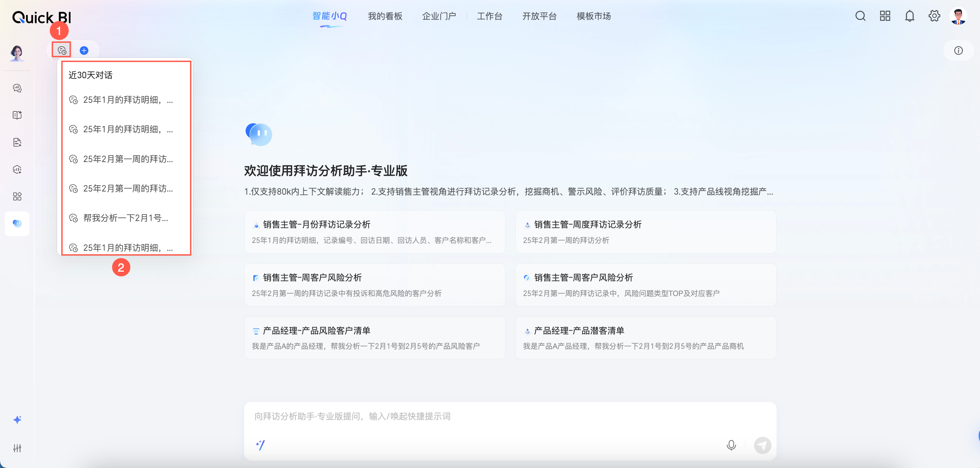Open the settings gear icon
This screenshot has width=980, height=468.
tap(934, 16)
